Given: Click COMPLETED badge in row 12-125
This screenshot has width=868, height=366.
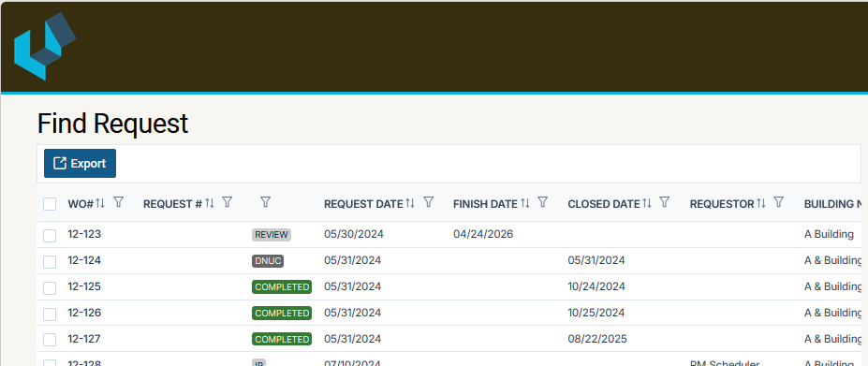Looking at the screenshot, I should (x=282, y=286).
